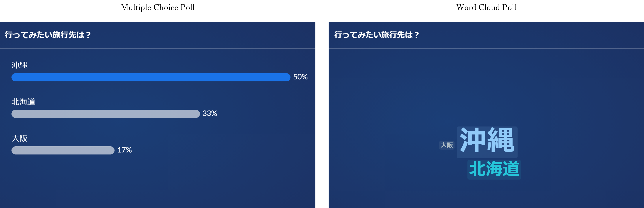The width and height of the screenshot is (644, 208).
Task: Select the 大阪 option label
Action: pyautogui.click(x=19, y=138)
